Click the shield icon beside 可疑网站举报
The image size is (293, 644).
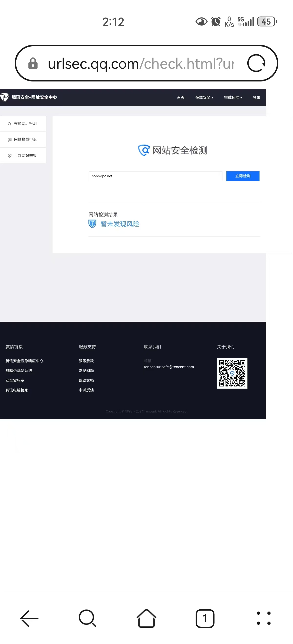click(10, 155)
